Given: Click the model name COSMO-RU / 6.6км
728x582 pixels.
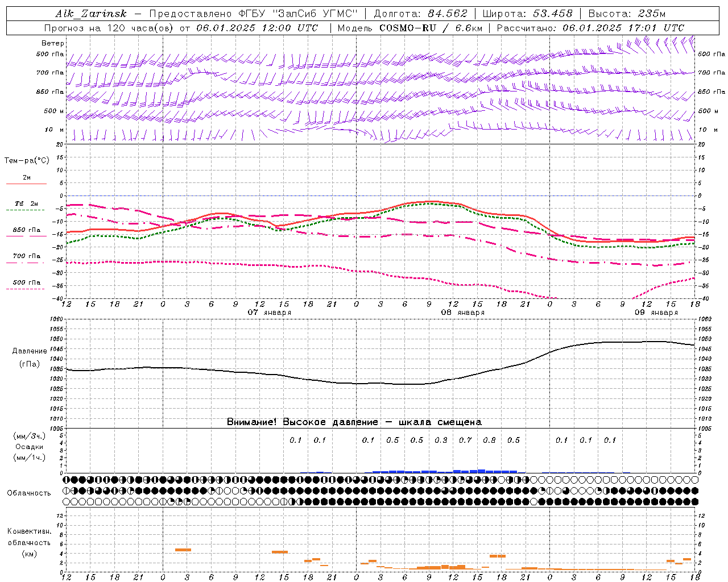Looking at the screenshot, I should click(431, 28).
